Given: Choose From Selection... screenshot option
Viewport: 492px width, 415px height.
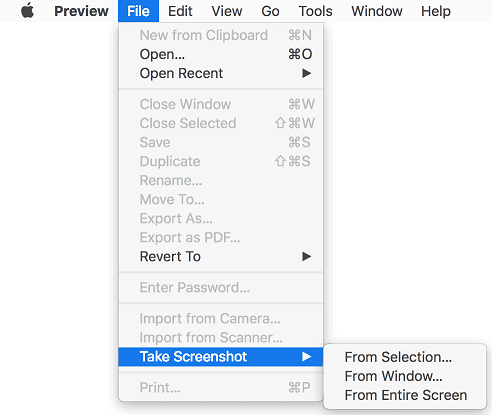Looking at the screenshot, I should tap(405, 357).
